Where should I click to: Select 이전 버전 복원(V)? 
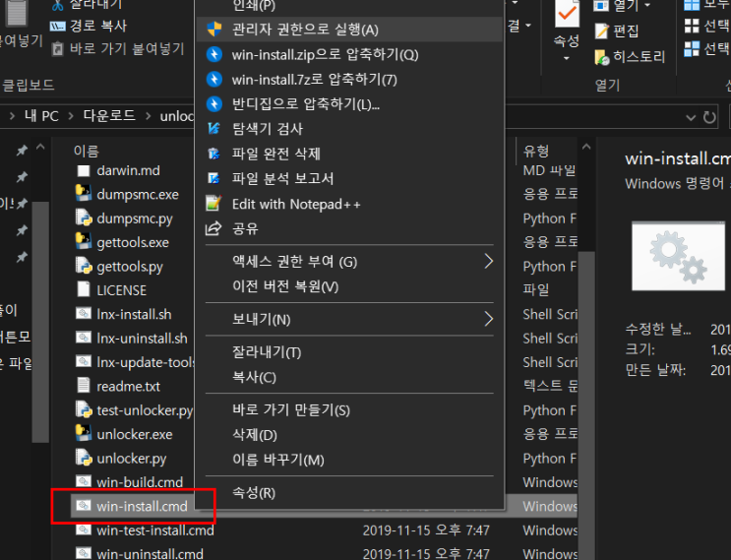[x=349, y=286]
